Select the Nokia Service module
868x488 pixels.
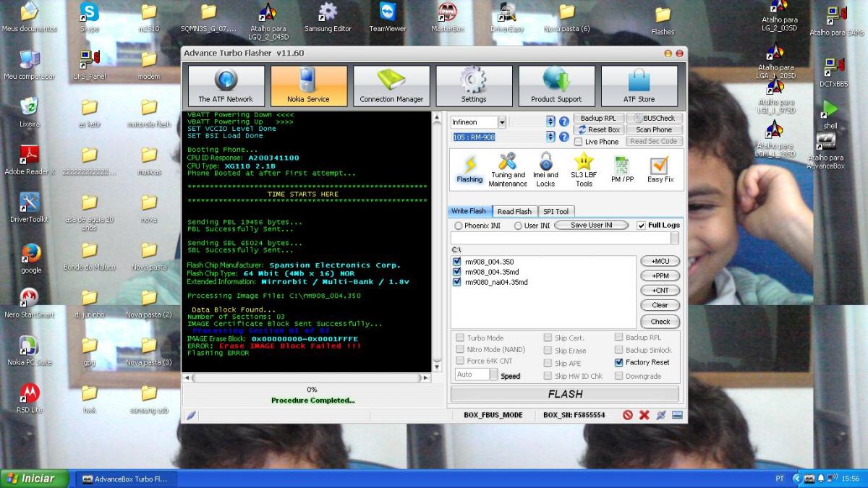click(x=308, y=86)
